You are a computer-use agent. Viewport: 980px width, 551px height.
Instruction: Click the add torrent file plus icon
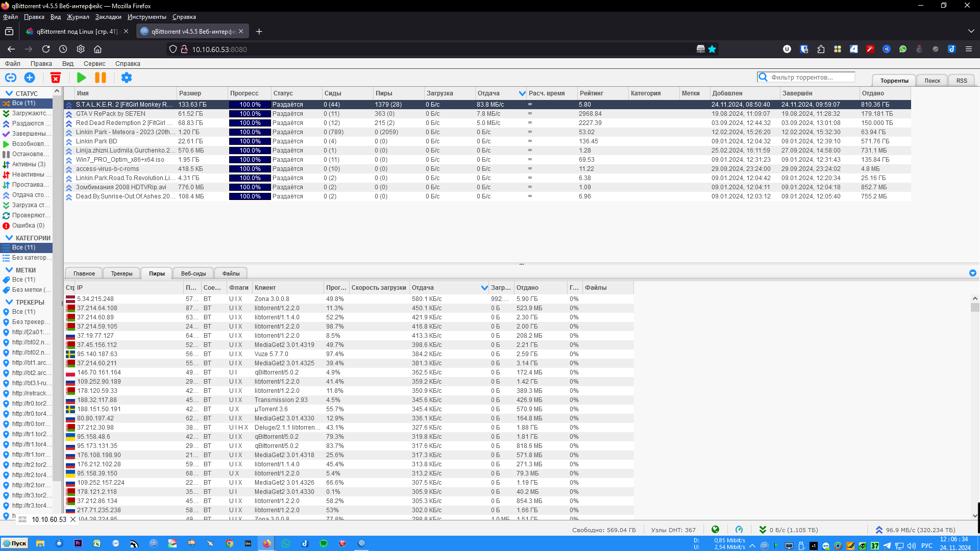(x=30, y=78)
